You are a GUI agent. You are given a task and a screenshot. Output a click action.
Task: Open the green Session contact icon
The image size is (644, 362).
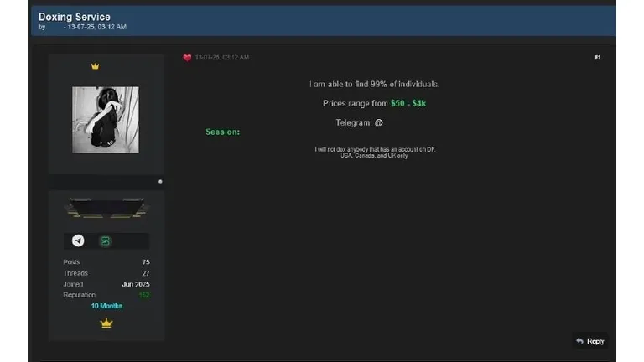[106, 241]
